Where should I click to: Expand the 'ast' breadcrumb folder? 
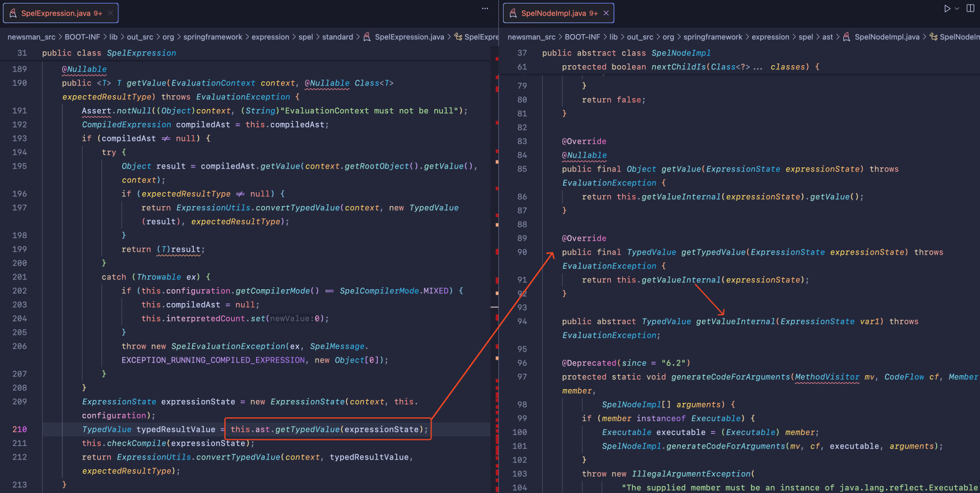pyautogui.click(x=827, y=37)
